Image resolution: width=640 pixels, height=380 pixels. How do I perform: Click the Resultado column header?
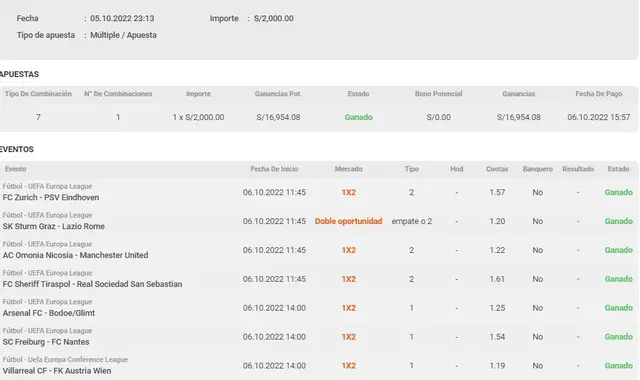coord(578,169)
